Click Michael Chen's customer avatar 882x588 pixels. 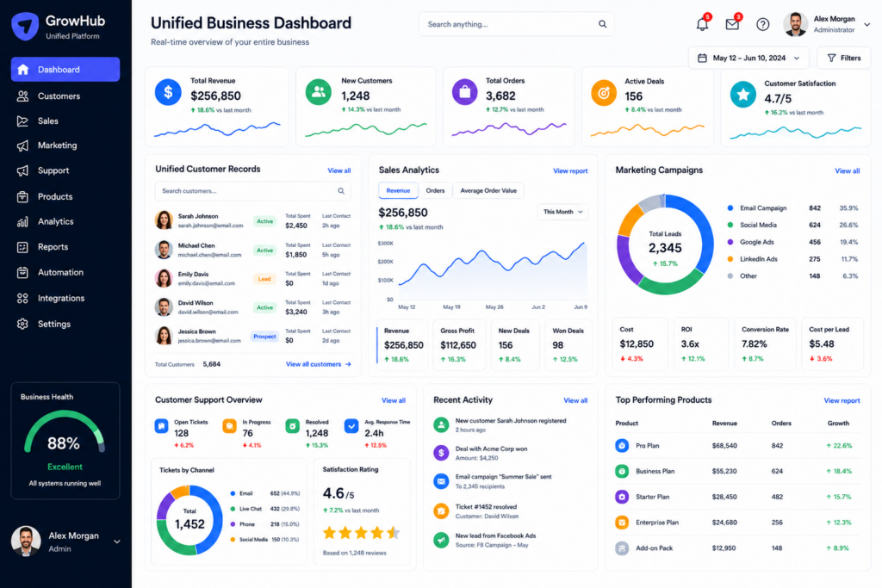pos(164,250)
